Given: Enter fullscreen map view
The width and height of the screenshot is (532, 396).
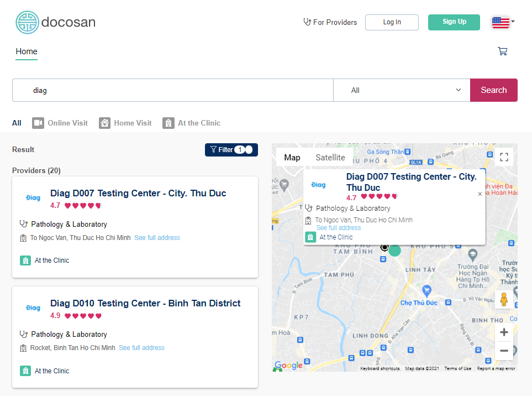Looking at the screenshot, I should pos(503,157).
